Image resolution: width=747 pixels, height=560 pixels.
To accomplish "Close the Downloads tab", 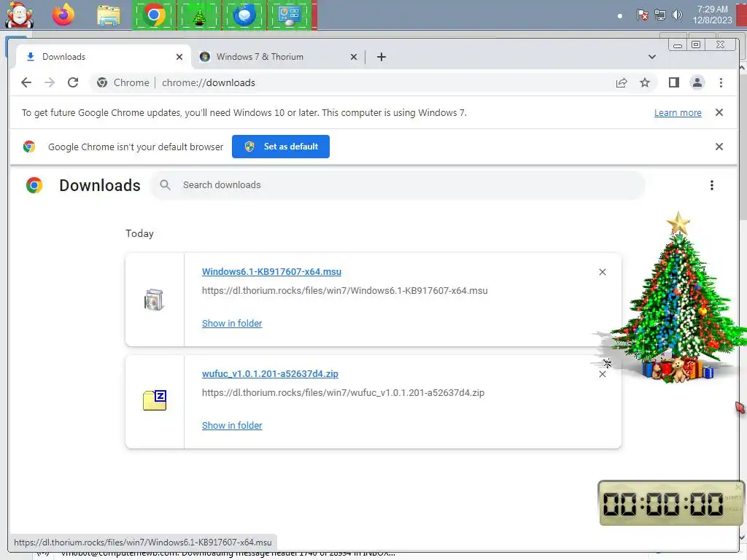I will tap(179, 57).
